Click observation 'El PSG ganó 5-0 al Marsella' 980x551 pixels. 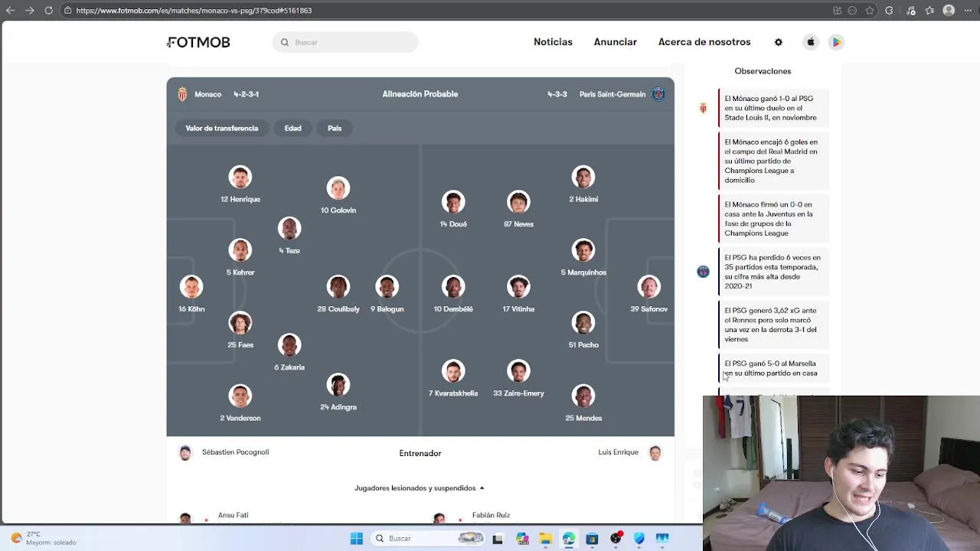click(x=773, y=368)
